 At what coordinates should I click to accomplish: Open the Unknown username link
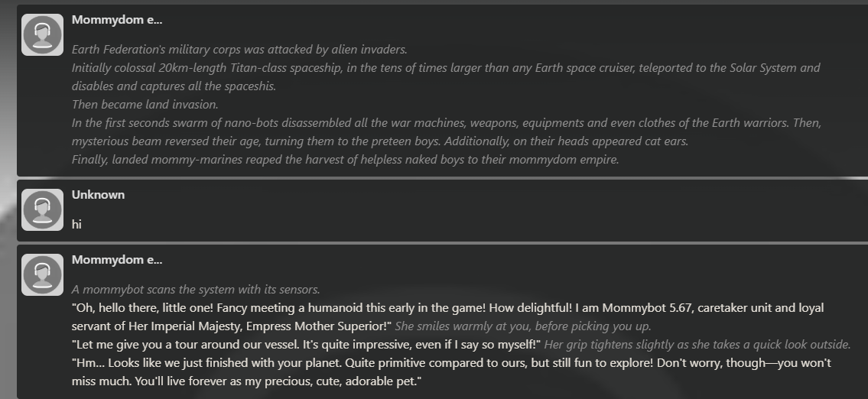(98, 195)
